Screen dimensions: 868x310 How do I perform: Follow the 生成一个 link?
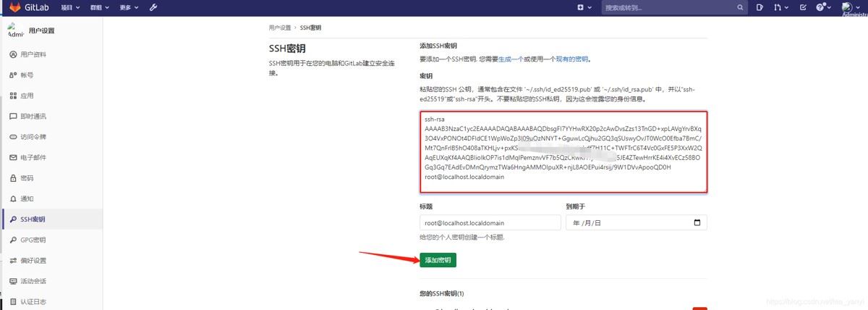(510, 59)
